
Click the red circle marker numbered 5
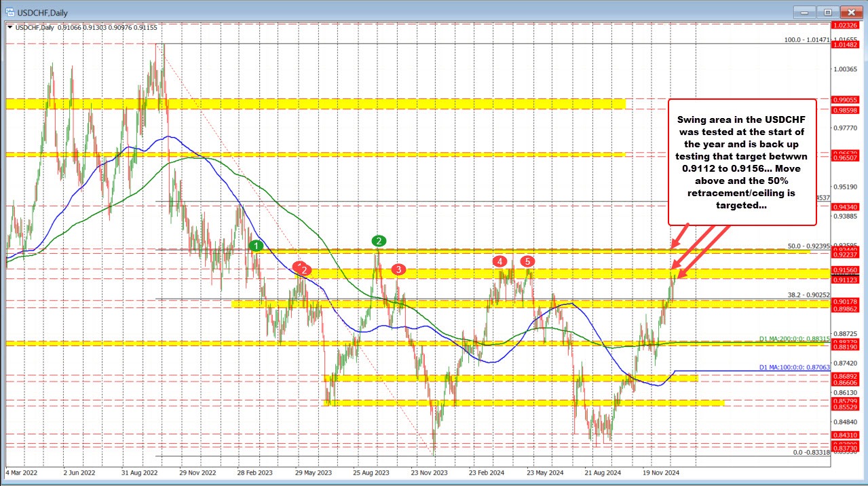click(x=527, y=261)
